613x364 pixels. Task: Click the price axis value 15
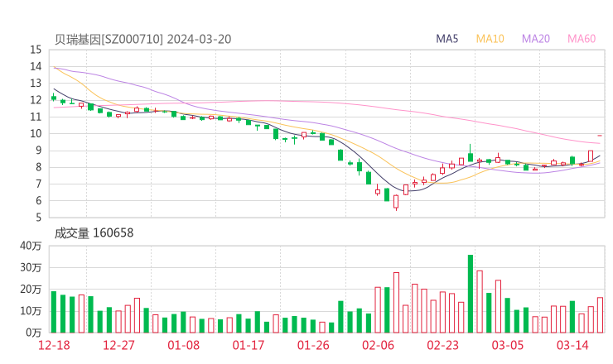click(36, 50)
